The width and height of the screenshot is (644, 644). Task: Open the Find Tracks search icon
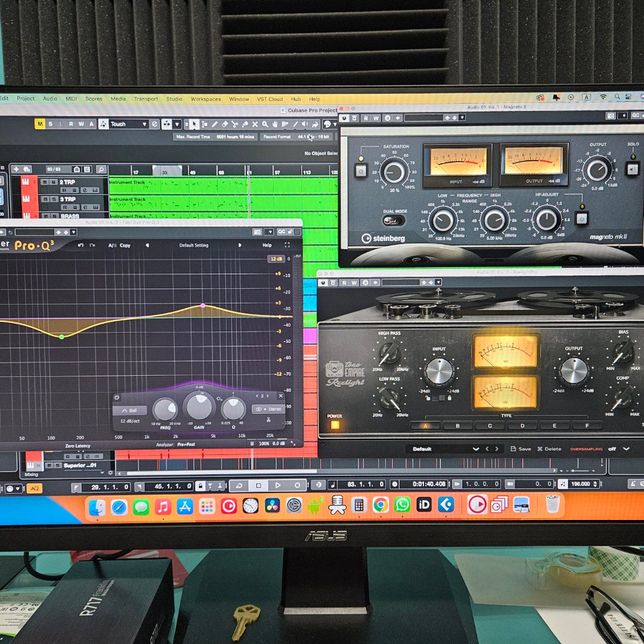(101, 169)
